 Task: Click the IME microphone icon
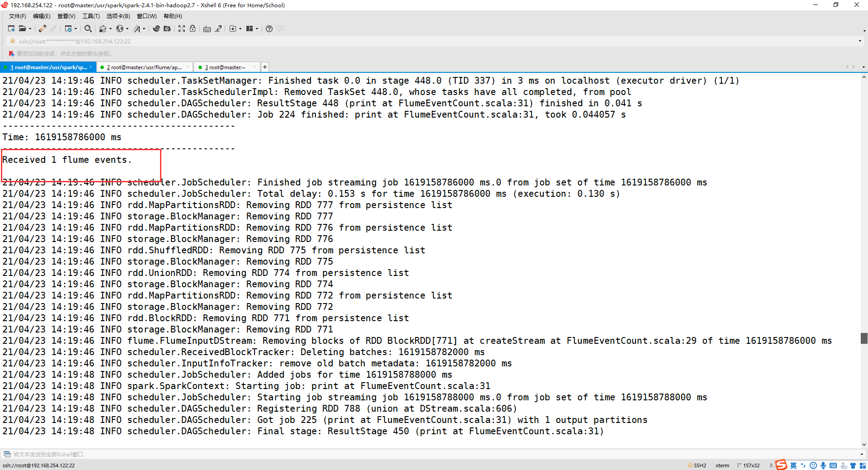tap(823, 465)
